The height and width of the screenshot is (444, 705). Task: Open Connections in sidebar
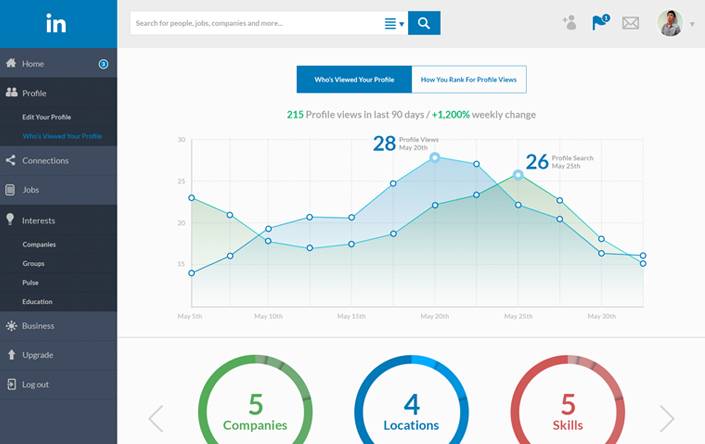pyautogui.click(x=58, y=160)
